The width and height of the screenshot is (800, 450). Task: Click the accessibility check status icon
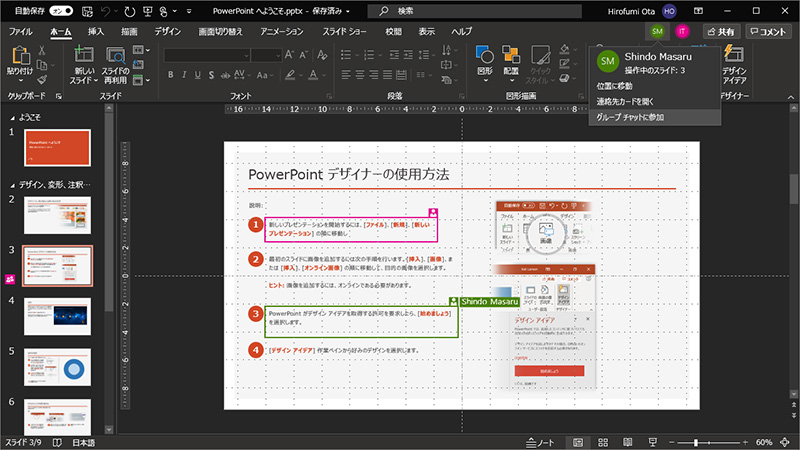click(57, 442)
